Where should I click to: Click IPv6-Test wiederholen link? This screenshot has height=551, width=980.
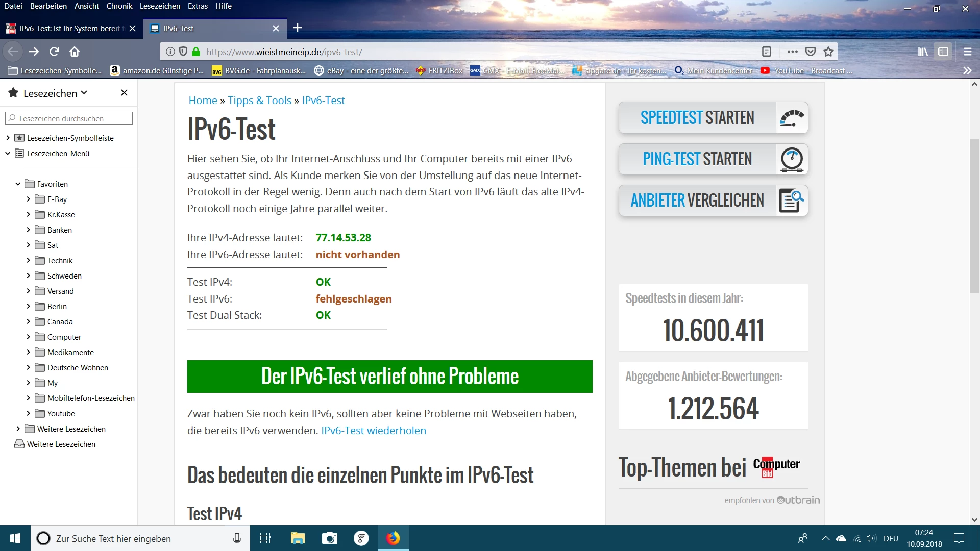click(x=373, y=431)
